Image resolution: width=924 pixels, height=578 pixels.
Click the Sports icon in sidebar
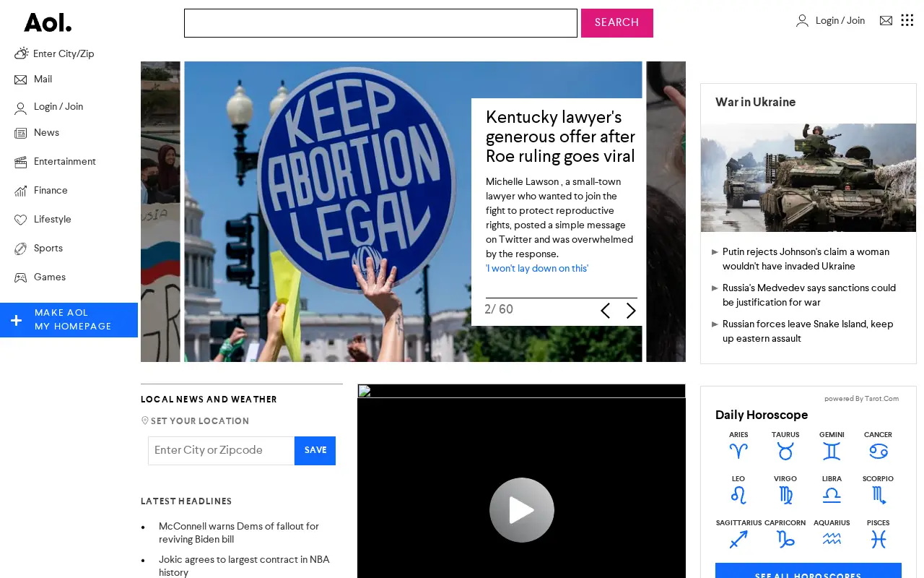(21, 249)
